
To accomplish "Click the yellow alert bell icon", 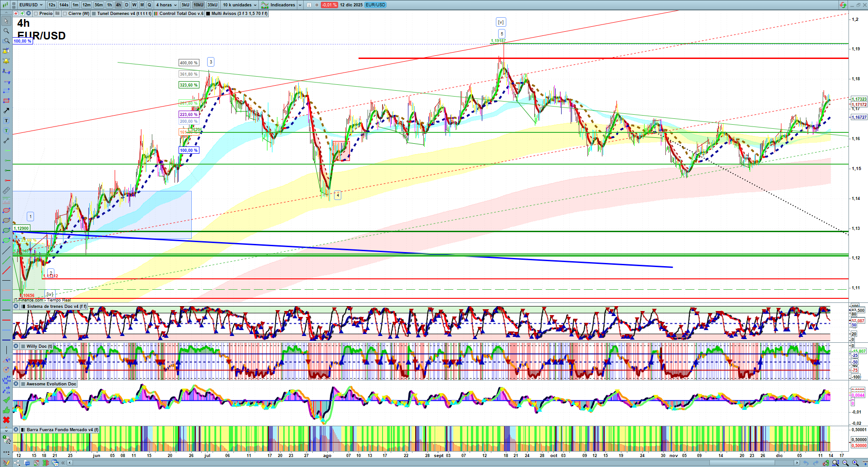I will [x=6, y=61].
